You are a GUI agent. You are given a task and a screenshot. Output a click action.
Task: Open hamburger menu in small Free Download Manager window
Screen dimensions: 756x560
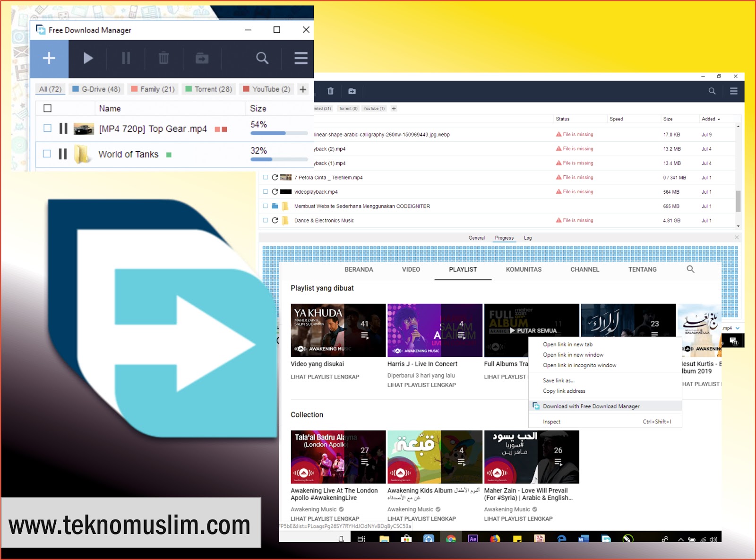tap(301, 58)
